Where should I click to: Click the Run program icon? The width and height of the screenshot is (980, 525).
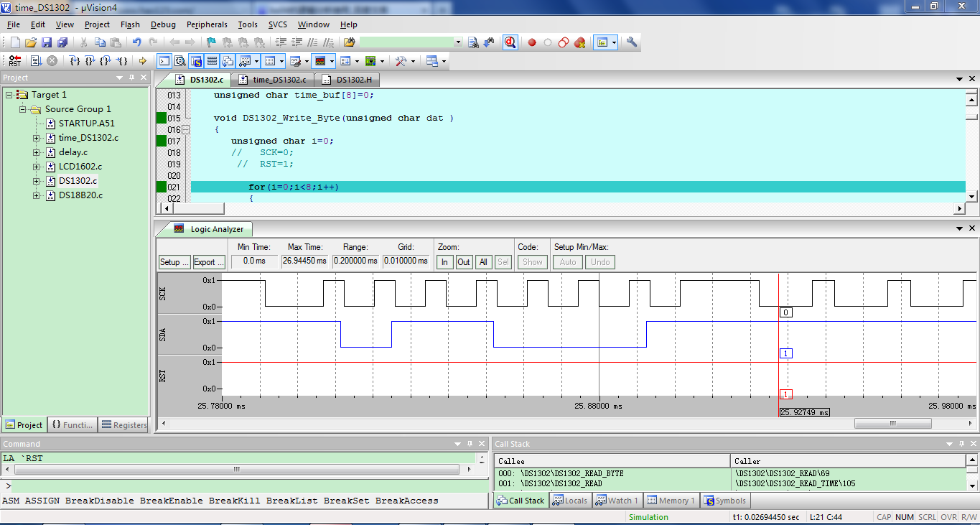pyautogui.click(x=36, y=61)
